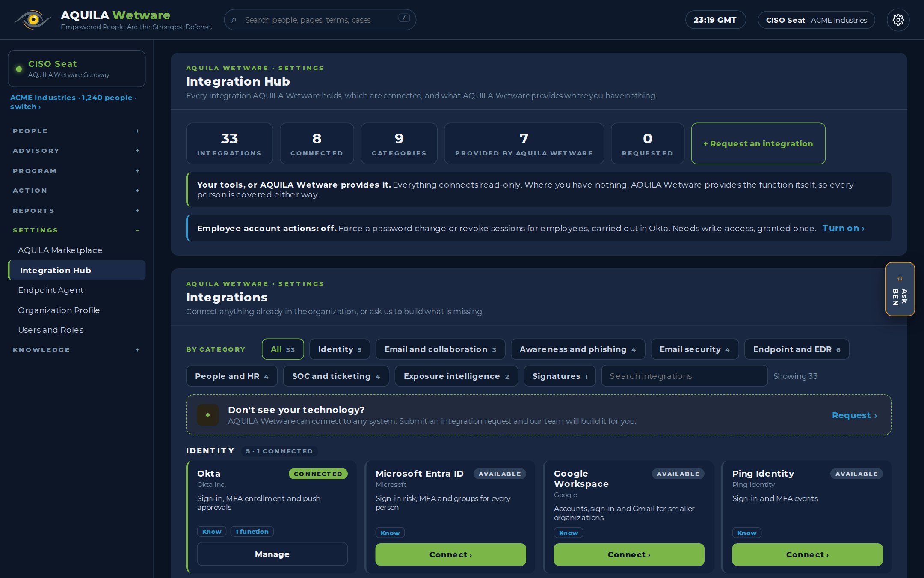Click Google Workspace AVAILABLE badge
The image size is (924, 578).
pyautogui.click(x=678, y=474)
